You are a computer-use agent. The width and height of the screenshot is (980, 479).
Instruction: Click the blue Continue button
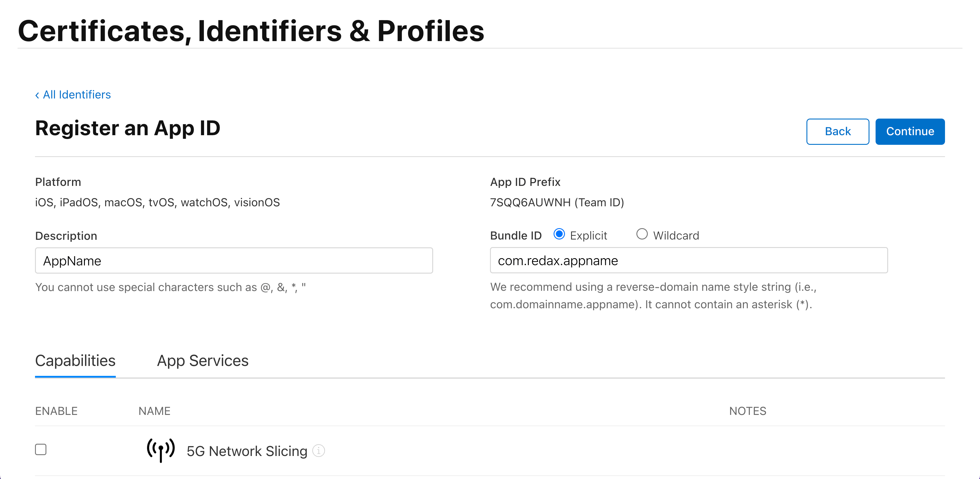pos(910,131)
